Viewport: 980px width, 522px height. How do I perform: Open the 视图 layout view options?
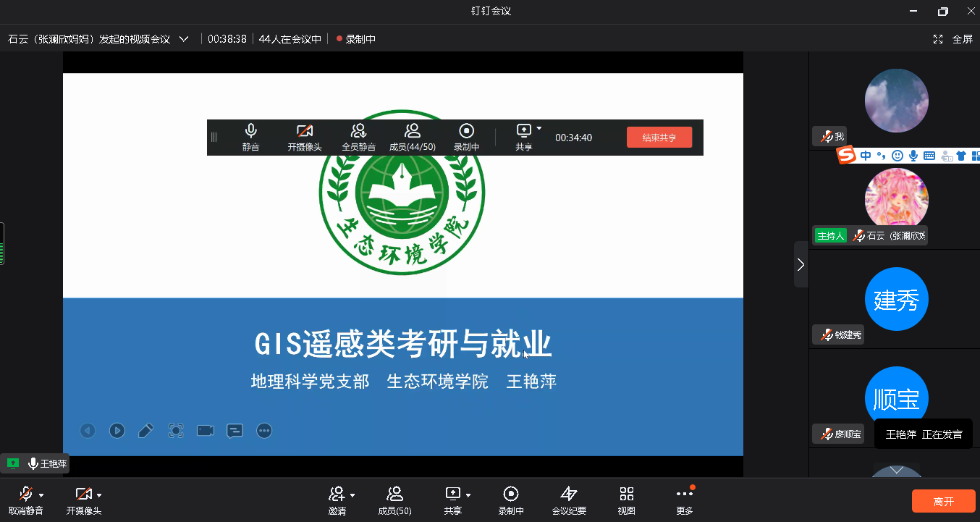click(x=627, y=494)
